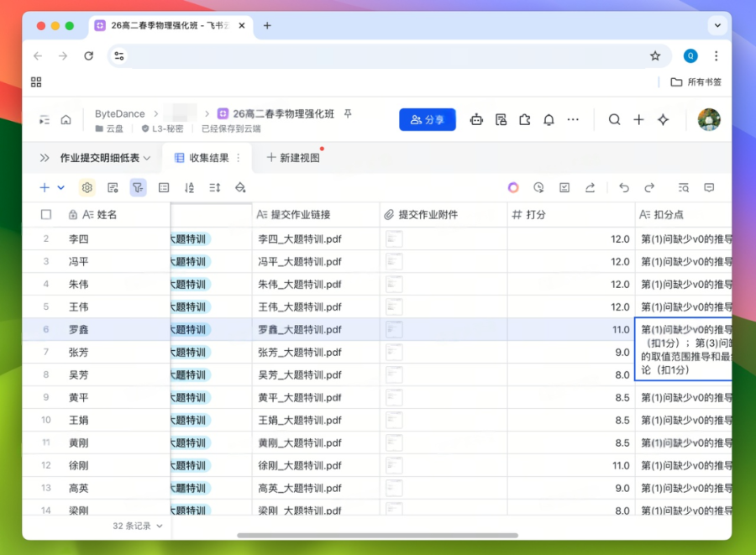Click the filter icon in the toolbar
The height and width of the screenshot is (555, 756).
(x=138, y=188)
